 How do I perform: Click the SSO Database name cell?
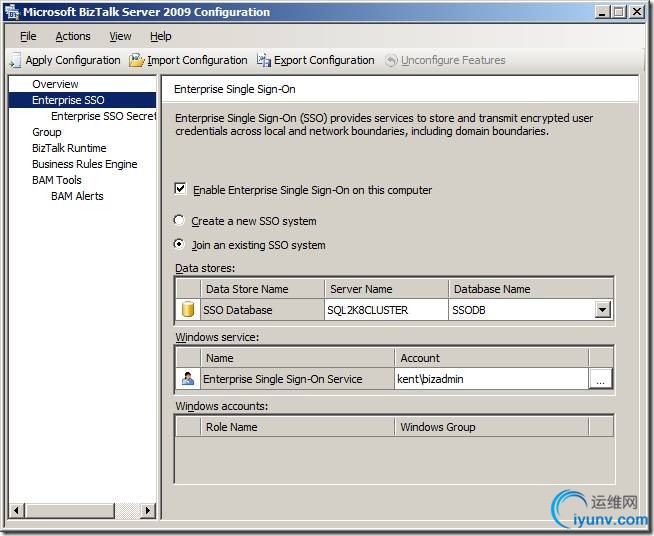pos(262,310)
